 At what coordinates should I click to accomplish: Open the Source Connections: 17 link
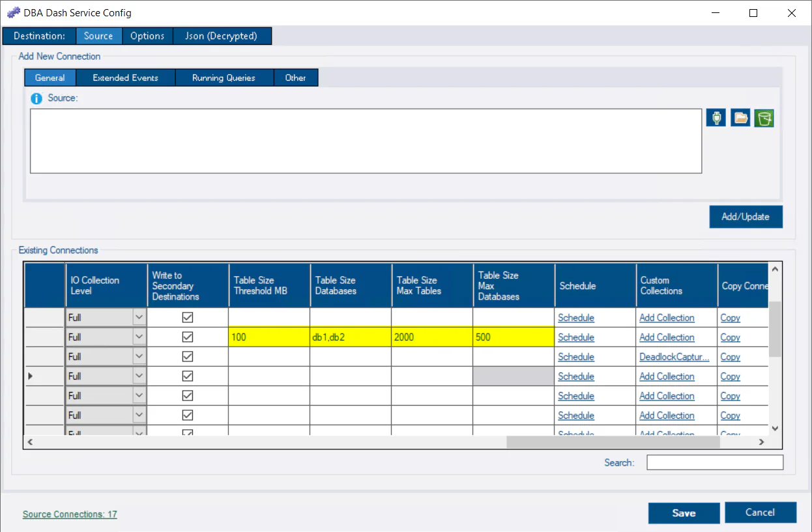pos(70,514)
